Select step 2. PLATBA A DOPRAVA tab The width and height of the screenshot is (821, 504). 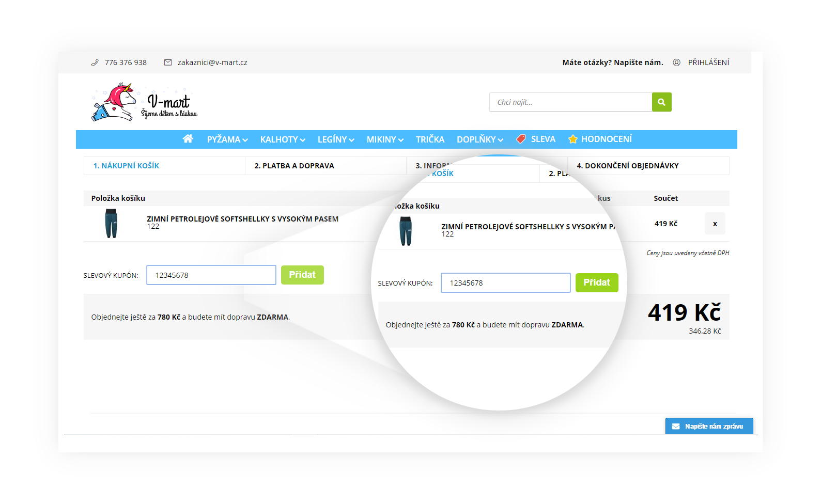point(326,166)
